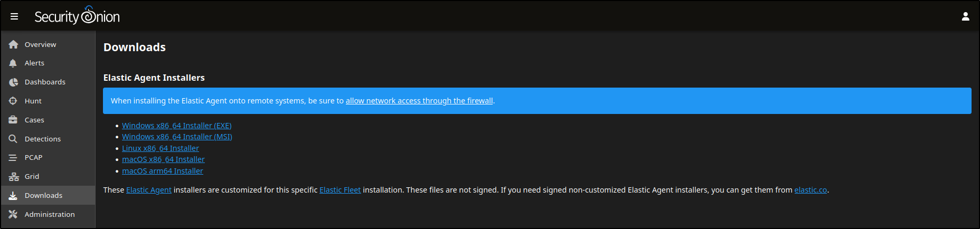Screen dimensions: 980x229
Task: Download the Windows x86_64 Installer (EXE)
Action: point(176,126)
